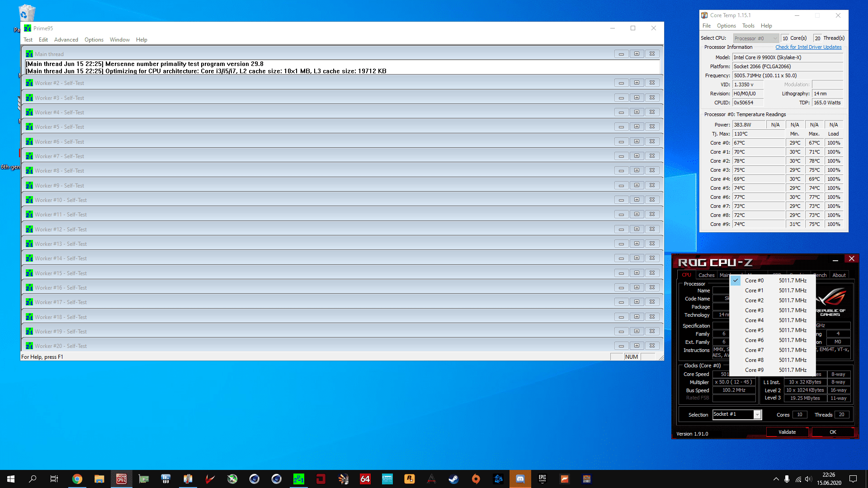Click Worker #2 Self-Test window icon
This screenshot has width=868, height=488.
[x=29, y=83]
